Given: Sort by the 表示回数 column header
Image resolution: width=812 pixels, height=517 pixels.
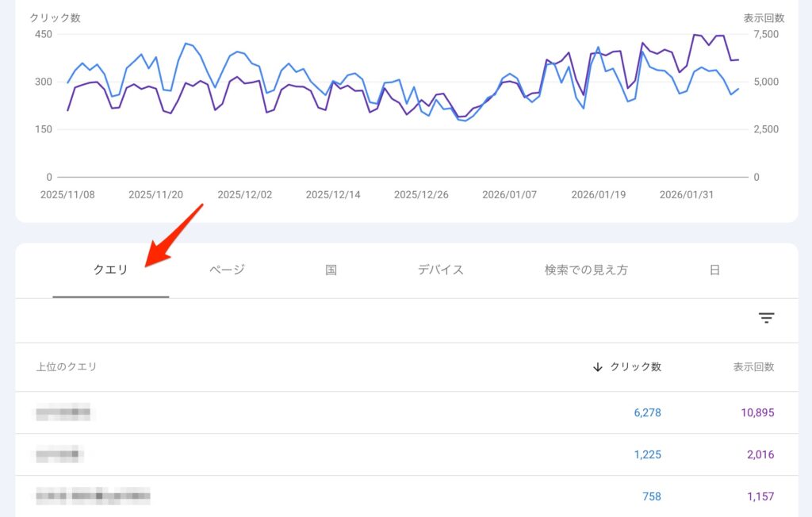Looking at the screenshot, I should tap(753, 367).
